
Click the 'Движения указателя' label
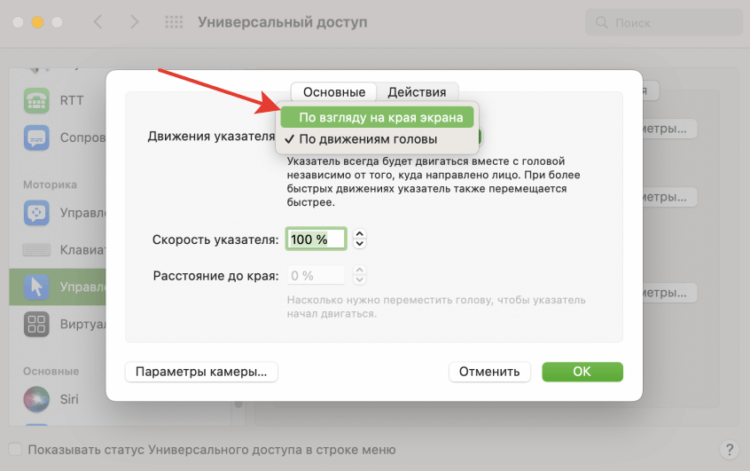(x=211, y=136)
